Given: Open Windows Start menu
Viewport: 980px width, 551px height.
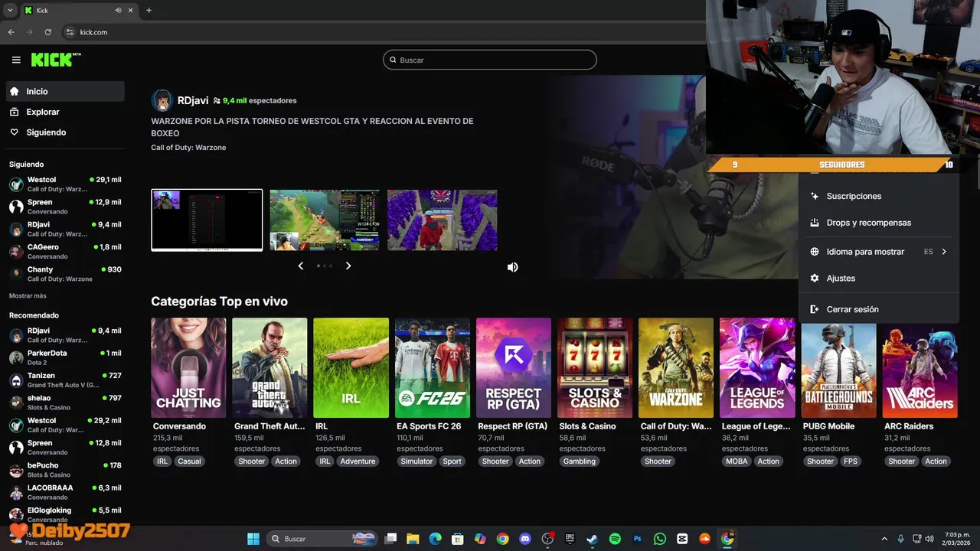Looking at the screenshot, I should click(x=253, y=539).
